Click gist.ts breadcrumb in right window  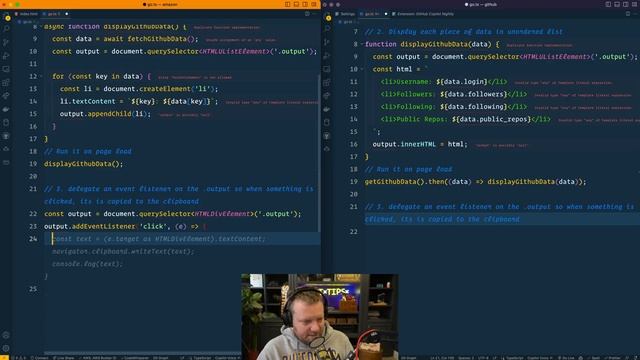point(346,22)
